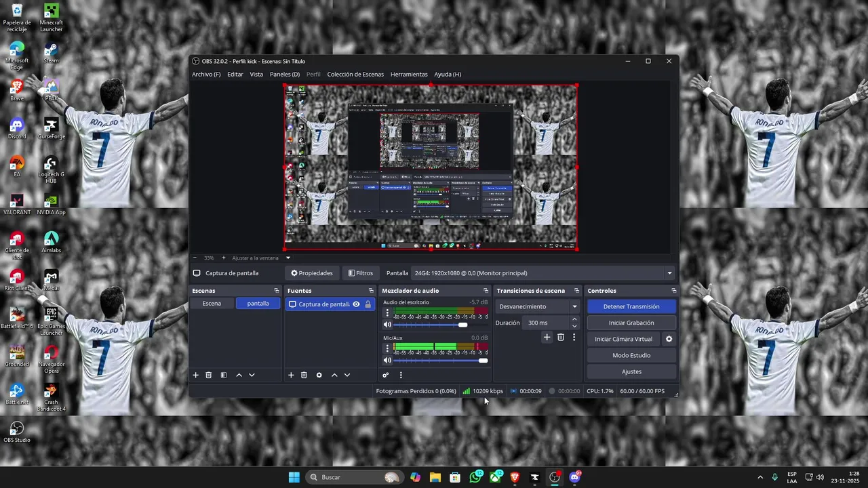This screenshot has height=488, width=868.
Task: Undock the Mezclador de audio panel
Action: point(486,291)
